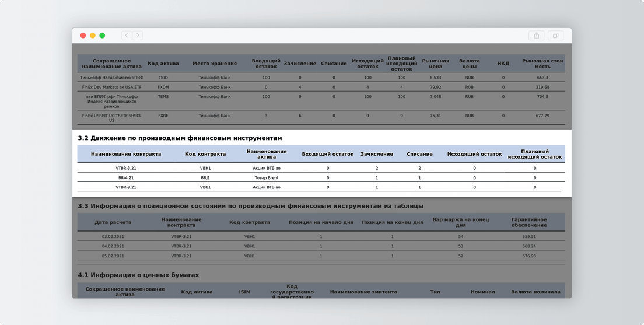The image size is (644, 325).
Task: Click the Дата расчета column header
Action: pos(113,222)
